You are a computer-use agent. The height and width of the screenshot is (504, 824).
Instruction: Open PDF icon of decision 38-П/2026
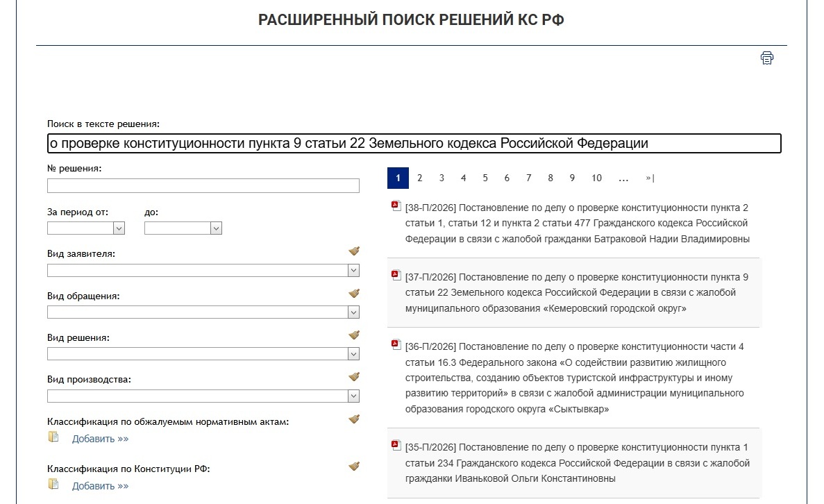pyautogui.click(x=396, y=205)
